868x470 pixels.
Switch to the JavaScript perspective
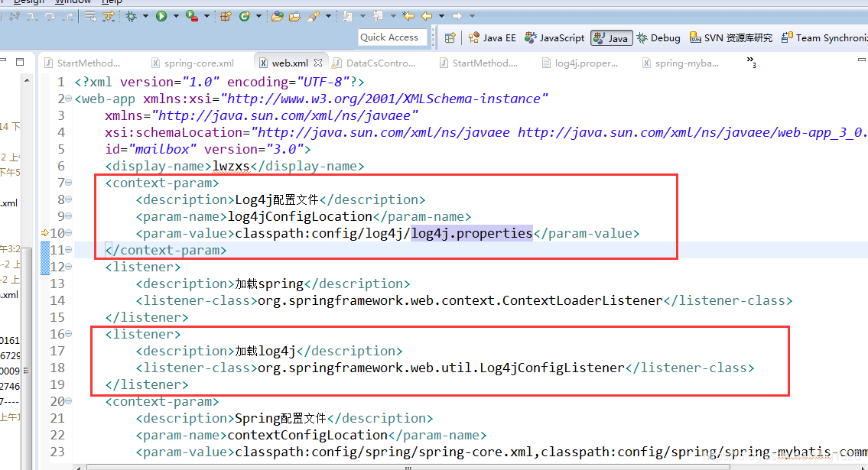[x=554, y=37]
